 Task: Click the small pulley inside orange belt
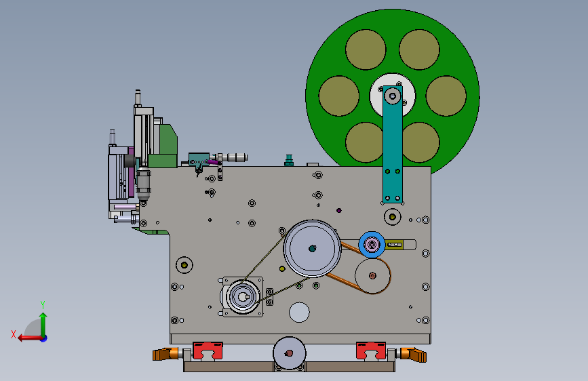click(372, 276)
